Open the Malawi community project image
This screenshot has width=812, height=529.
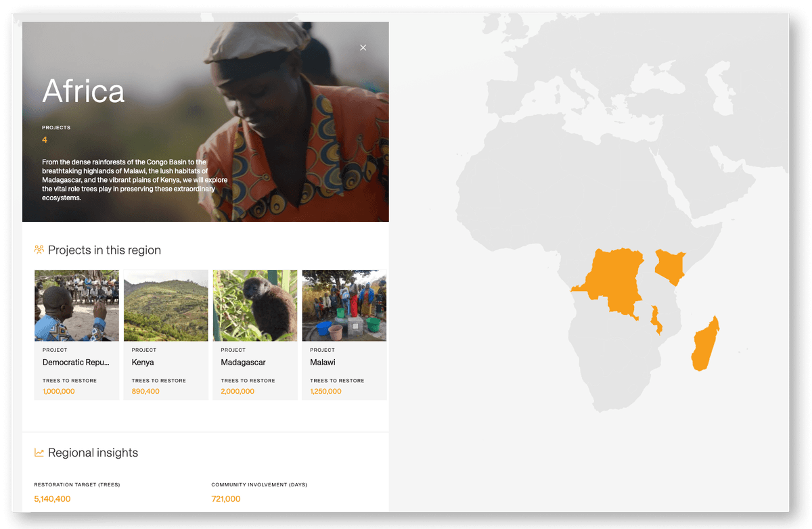coord(344,305)
